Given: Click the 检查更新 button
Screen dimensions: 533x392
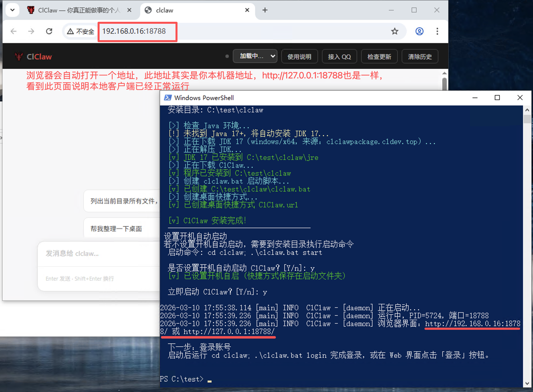Looking at the screenshot, I should point(379,57).
